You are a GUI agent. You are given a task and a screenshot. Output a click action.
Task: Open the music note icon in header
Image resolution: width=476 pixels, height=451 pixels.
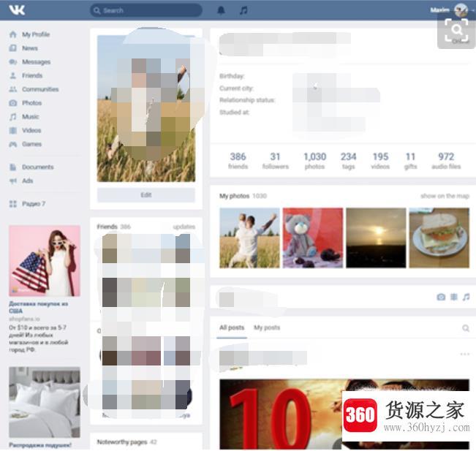point(243,10)
